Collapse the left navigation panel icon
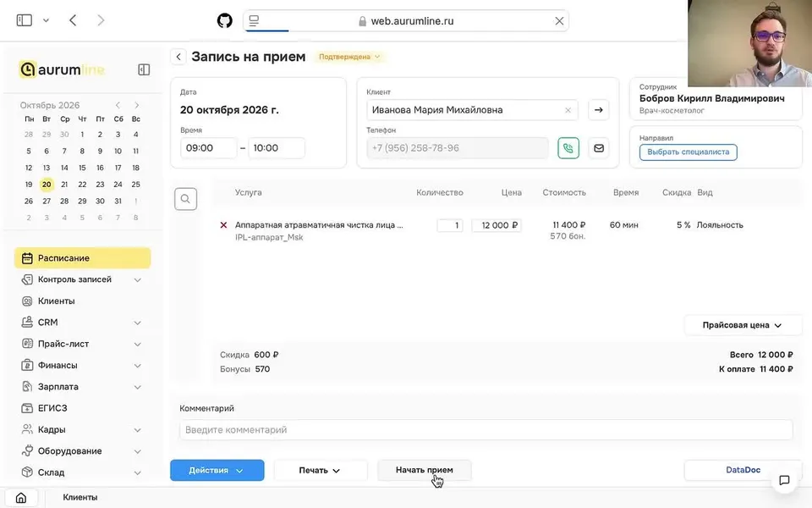Screen dimensions: 812x508 (x=144, y=69)
